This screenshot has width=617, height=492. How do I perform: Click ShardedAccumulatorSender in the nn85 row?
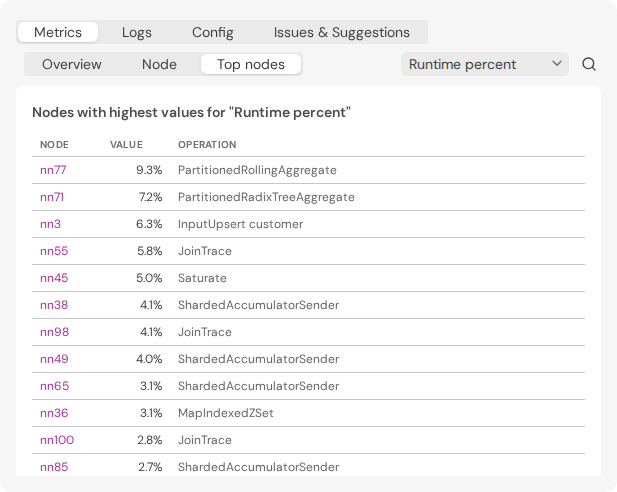coord(259,467)
